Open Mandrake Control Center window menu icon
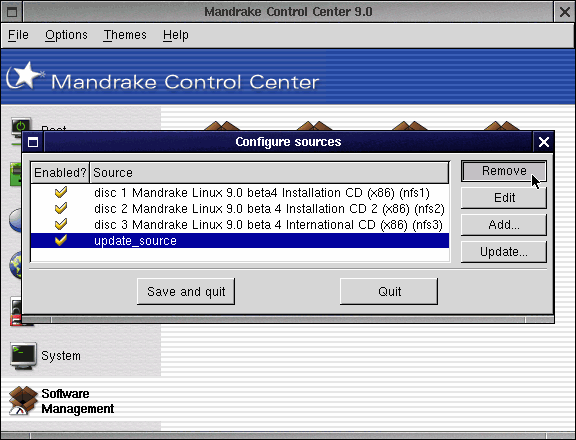The image size is (576, 440). pyautogui.click(x=12, y=12)
